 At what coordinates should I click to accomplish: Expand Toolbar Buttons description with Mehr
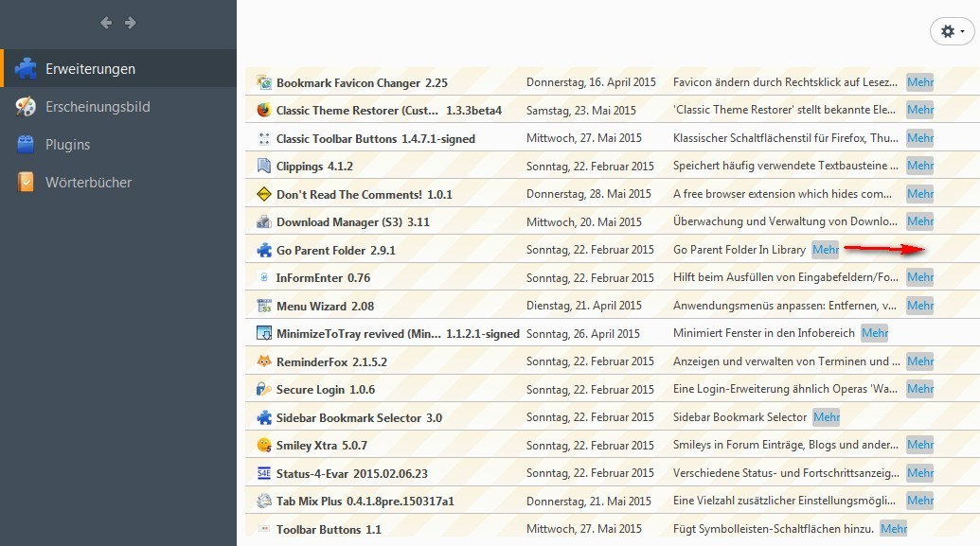[893, 529]
